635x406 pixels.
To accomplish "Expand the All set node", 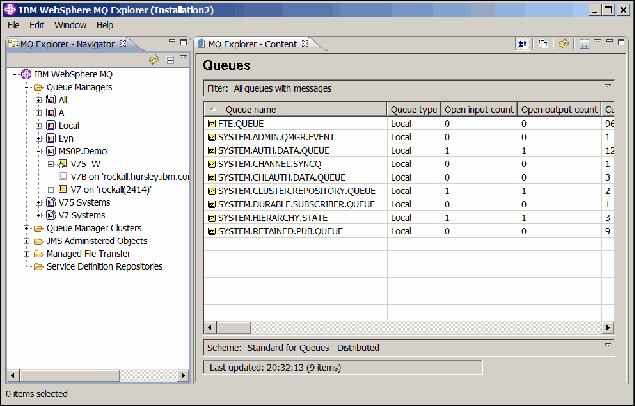I will [x=39, y=100].
